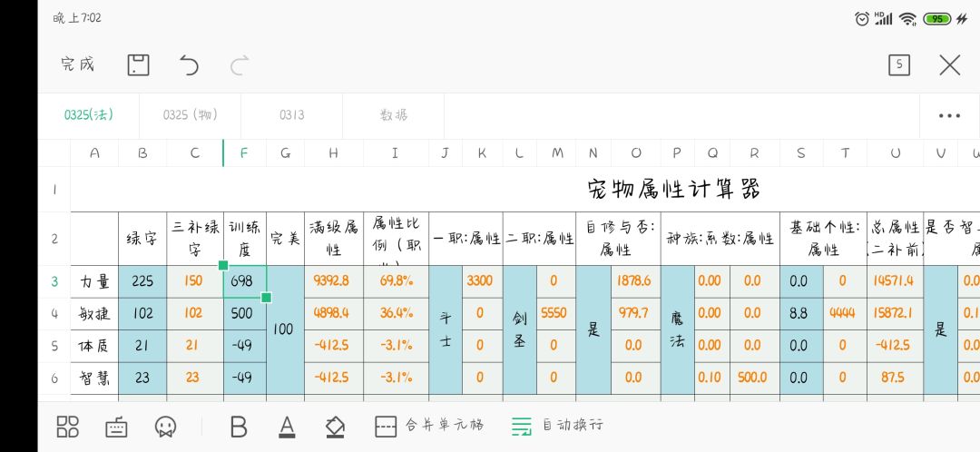
Task: Select the 体质 row label cell
Action: click(x=94, y=346)
